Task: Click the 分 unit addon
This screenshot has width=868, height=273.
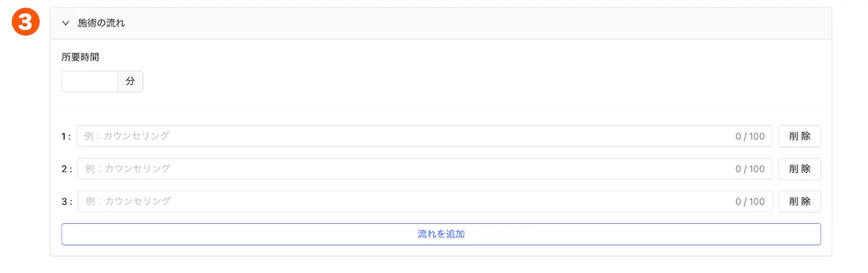Action: point(130,81)
